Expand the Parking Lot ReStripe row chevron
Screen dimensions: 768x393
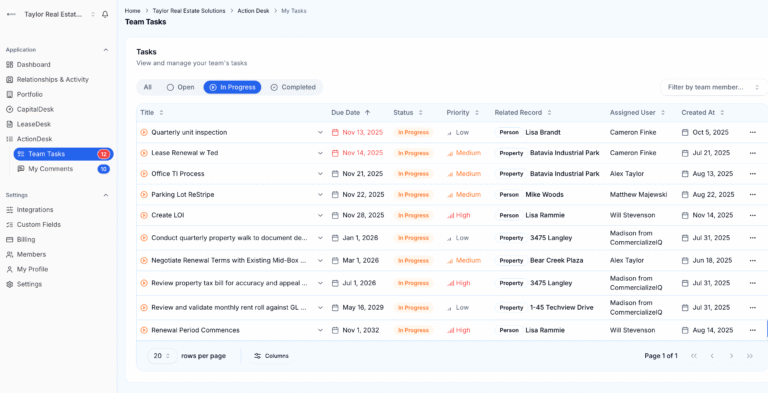[x=320, y=195]
